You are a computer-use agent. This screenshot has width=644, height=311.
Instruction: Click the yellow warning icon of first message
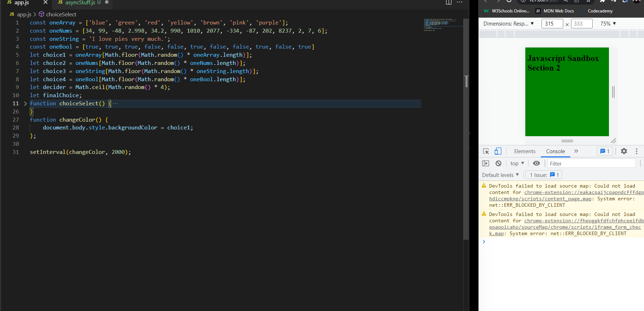click(484, 185)
